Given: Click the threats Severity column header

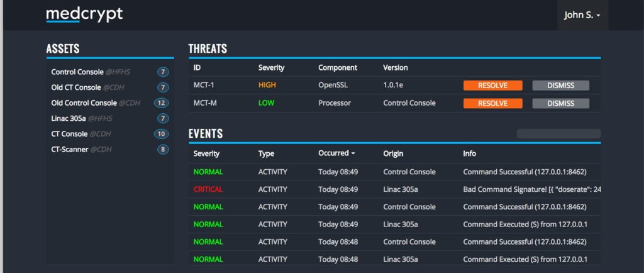Looking at the screenshot, I should point(271,67).
